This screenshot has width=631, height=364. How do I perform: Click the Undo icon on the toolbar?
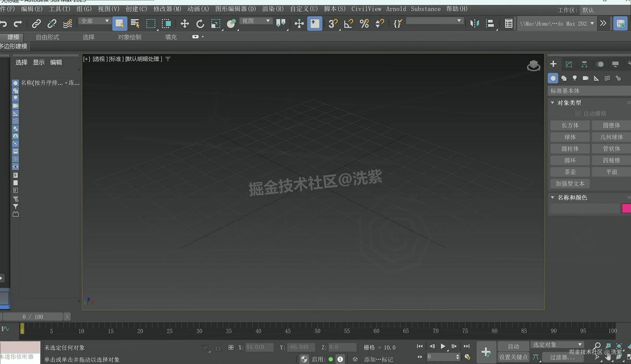point(4,23)
